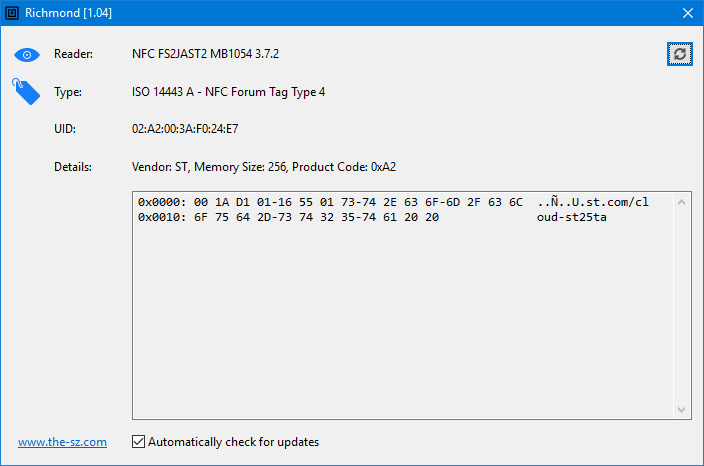704x466 pixels.
Task: Click the 0x0000 hex dump row
Action: pos(393,202)
